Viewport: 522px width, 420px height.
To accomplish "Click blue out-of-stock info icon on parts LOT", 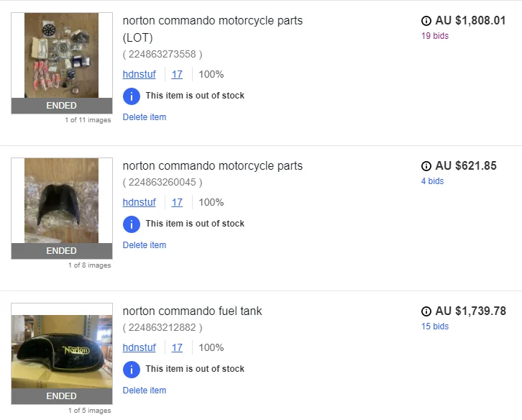I will [x=132, y=96].
